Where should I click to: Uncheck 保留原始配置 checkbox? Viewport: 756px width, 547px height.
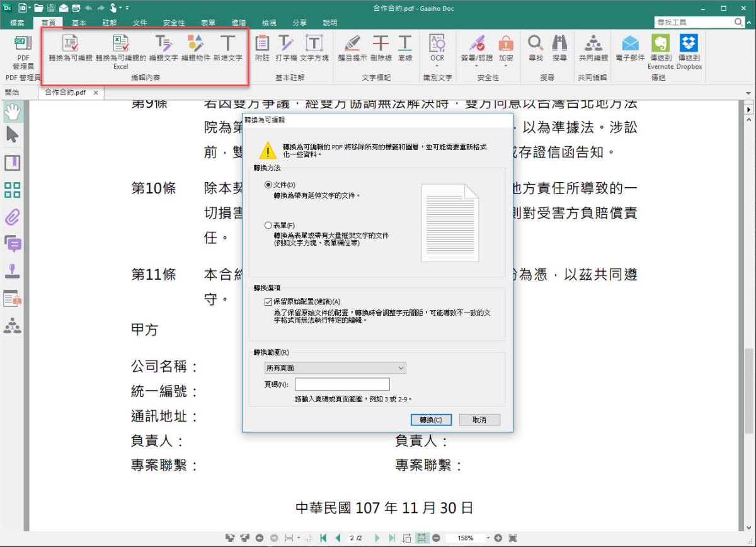coord(269,302)
